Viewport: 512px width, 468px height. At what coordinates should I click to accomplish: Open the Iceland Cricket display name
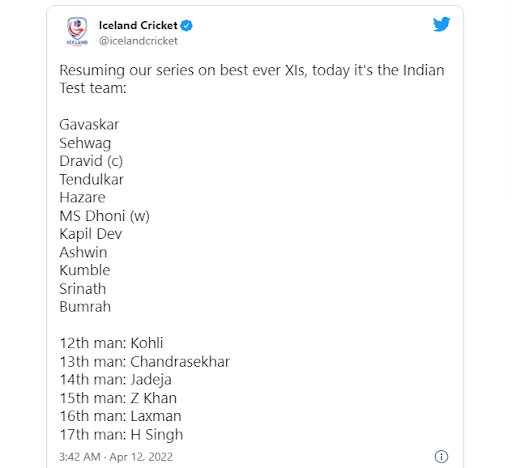click(x=138, y=25)
